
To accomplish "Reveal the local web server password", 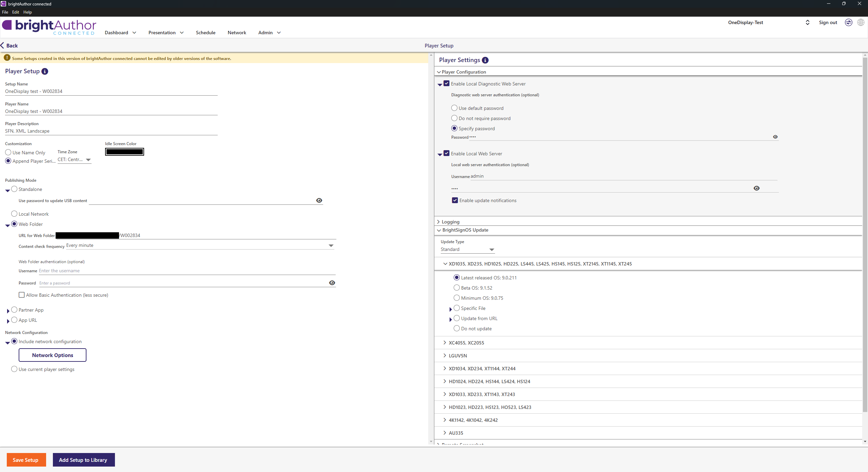I will [x=756, y=188].
